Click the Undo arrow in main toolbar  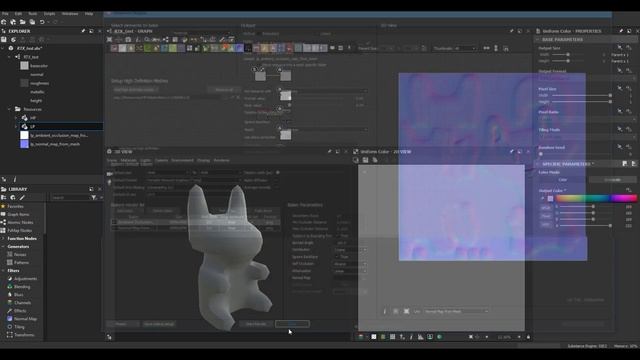pyautogui.click(x=42, y=22)
